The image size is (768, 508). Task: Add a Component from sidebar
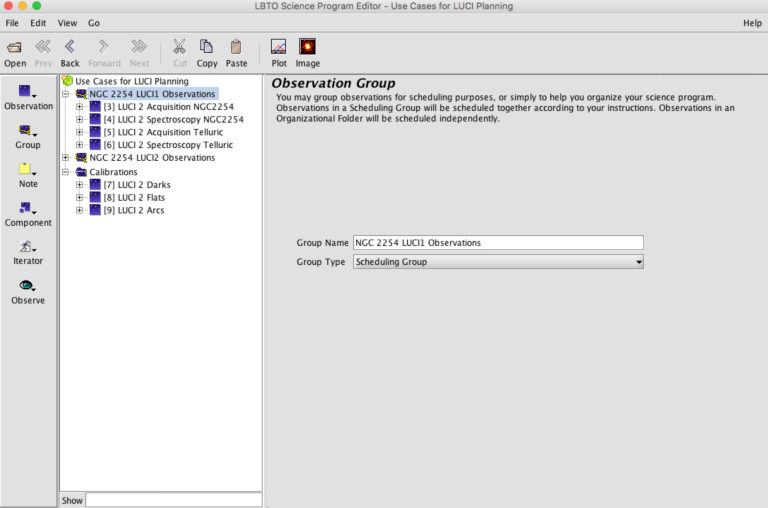click(x=28, y=215)
